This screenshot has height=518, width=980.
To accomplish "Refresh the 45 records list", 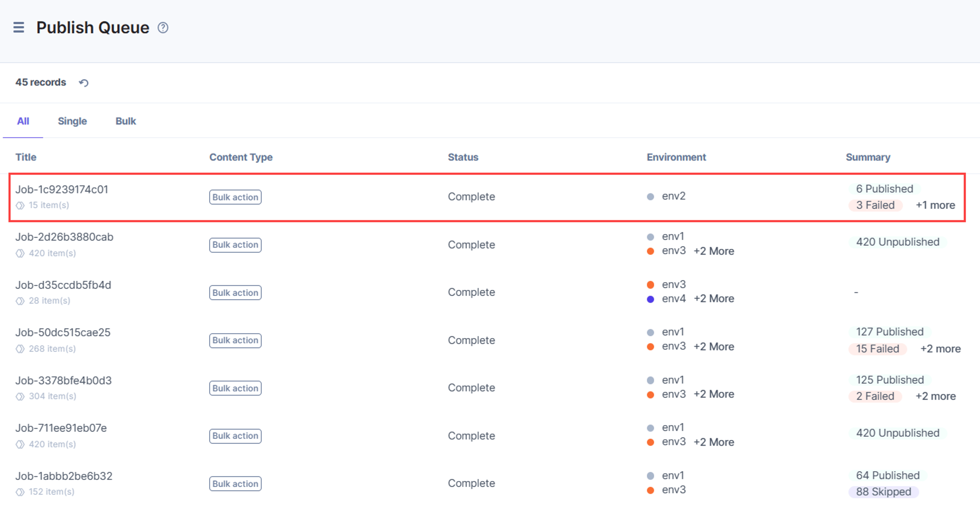I will [x=84, y=83].
